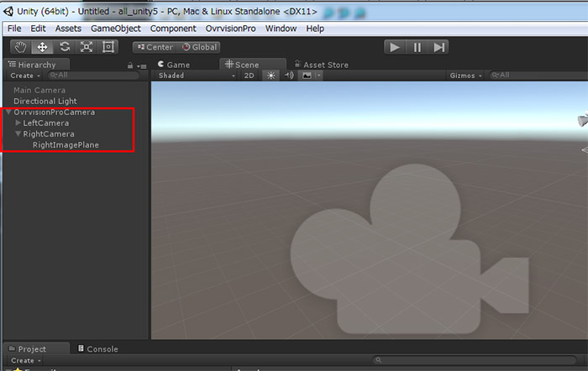Select the Move tool
This screenshot has height=371, width=588.
pyautogui.click(x=43, y=47)
